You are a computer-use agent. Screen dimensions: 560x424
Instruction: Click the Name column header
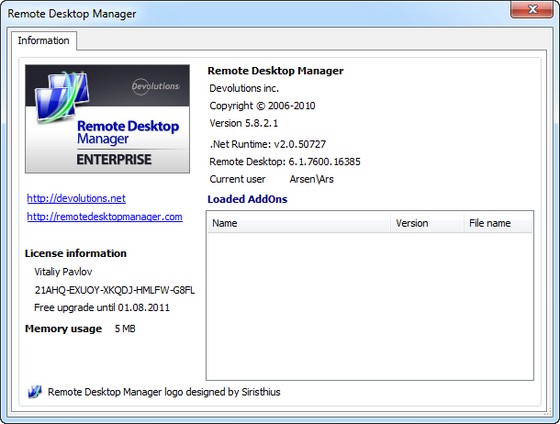pos(299,223)
